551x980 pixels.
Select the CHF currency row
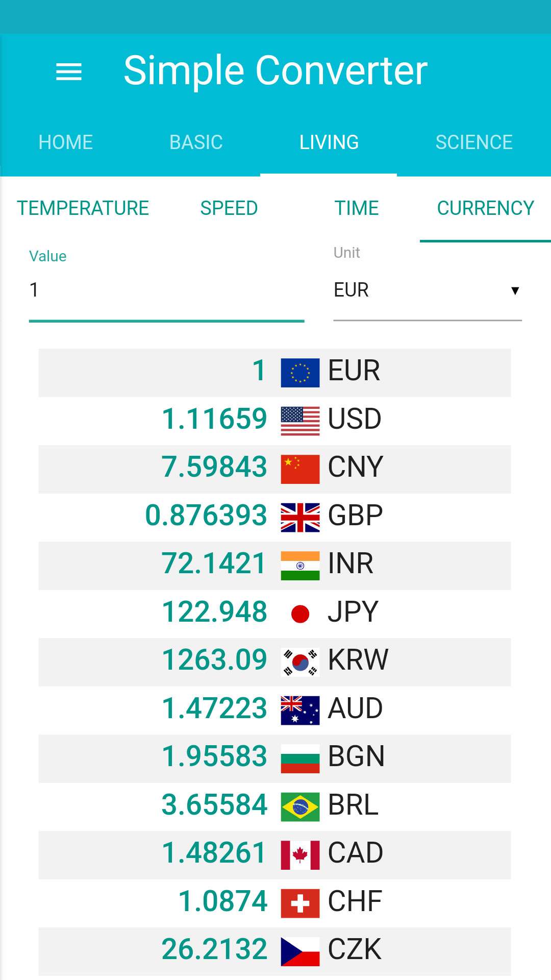(x=274, y=903)
